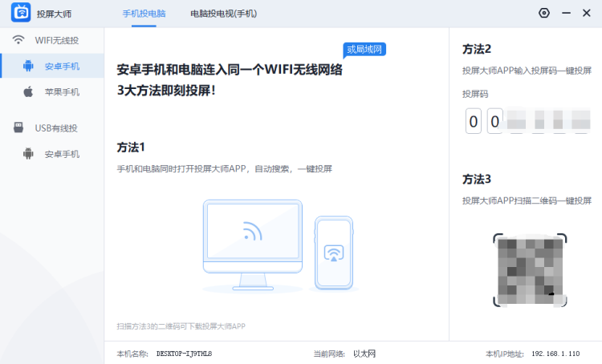This screenshot has height=364, width=602.
Task: Click the 本机IP地址 label
Action: pos(505,354)
